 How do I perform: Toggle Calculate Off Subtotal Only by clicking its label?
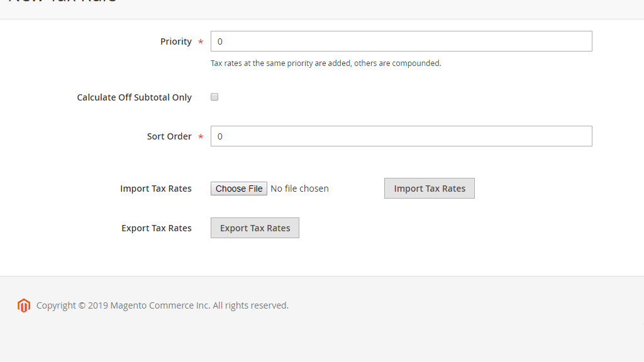134,97
